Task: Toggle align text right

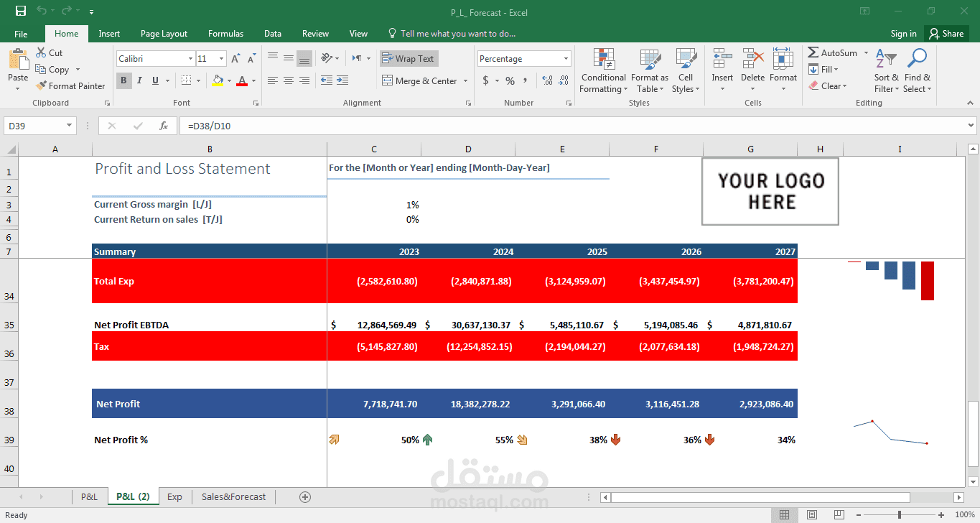Action: [x=304, y=80]
